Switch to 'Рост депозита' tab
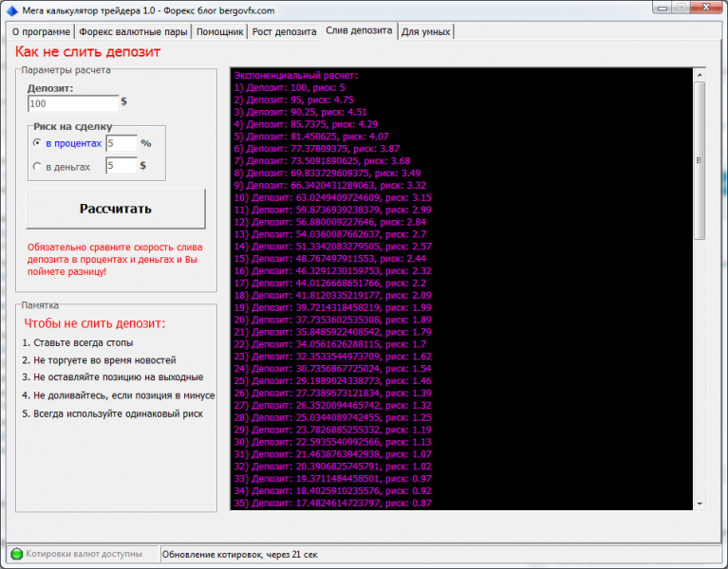Image resolution: width=728 pixels, height=569 pixels. click(x=284, y=31)
